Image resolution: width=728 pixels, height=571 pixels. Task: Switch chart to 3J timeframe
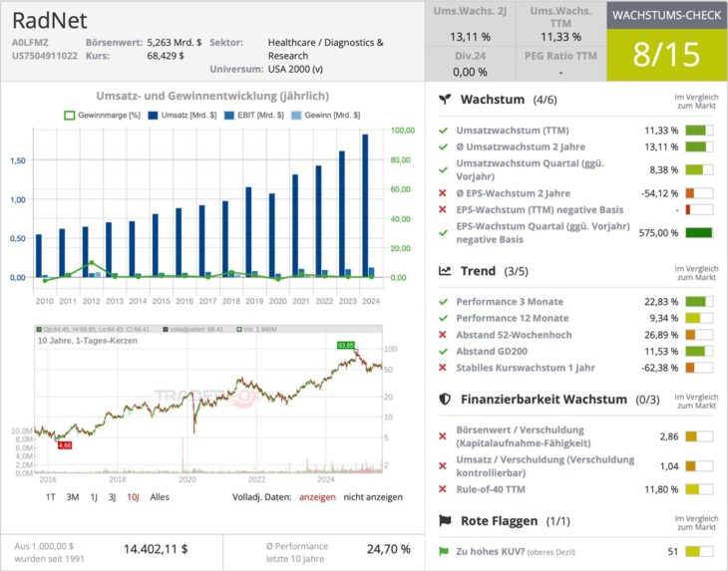(x=113, y=497)
